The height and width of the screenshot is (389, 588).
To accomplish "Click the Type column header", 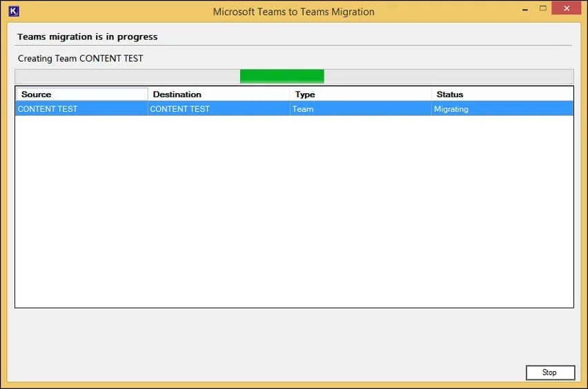I will [x=361, y=94].
